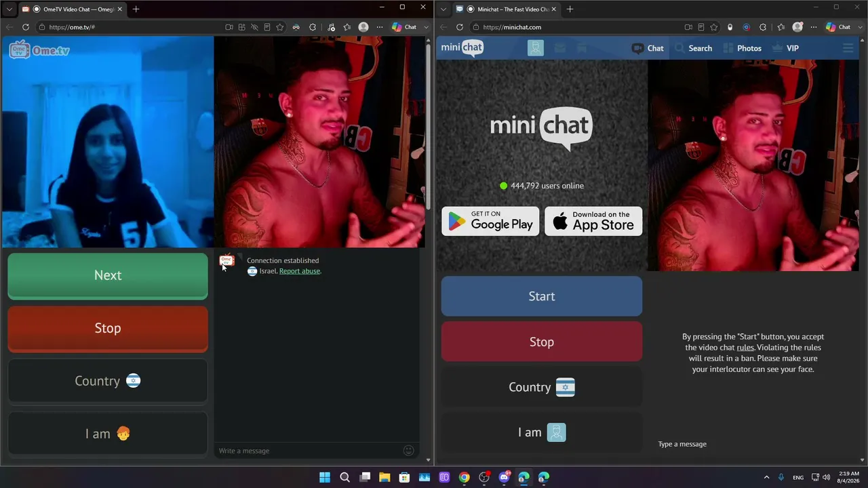The height and width of the screenshot is (488, 868).
Task: Switch to the Minichat Chat tab
Action: [648, 48]
